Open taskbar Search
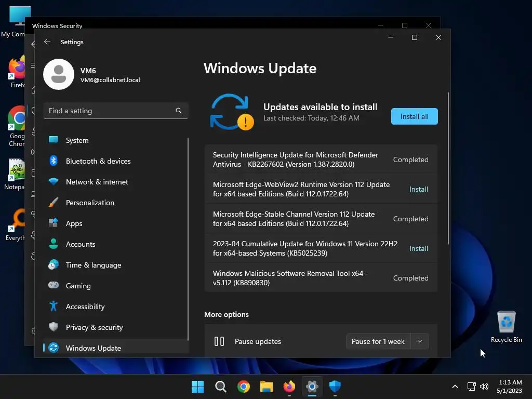This screenshot has width=532, height=399. [220, 387]
